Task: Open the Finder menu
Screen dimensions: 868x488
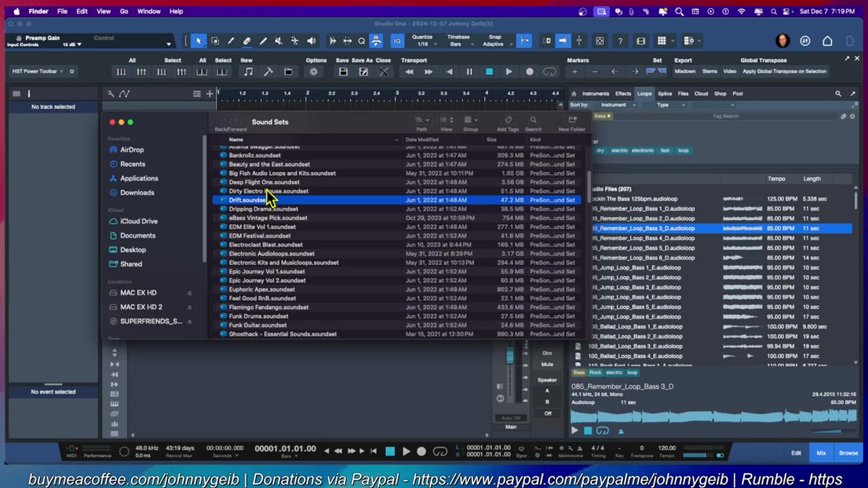Action: click(x=39, y=12)
